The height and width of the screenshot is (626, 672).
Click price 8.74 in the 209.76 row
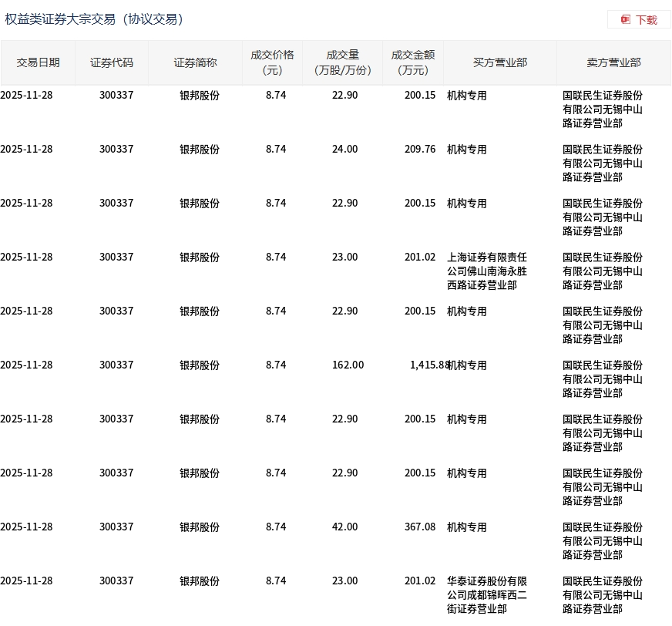(x=276, y=150)
